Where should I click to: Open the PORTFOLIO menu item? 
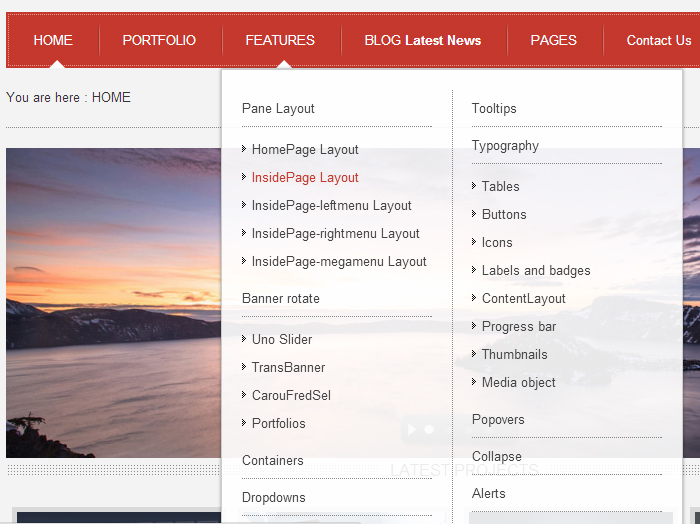click(x=159, y=40)
